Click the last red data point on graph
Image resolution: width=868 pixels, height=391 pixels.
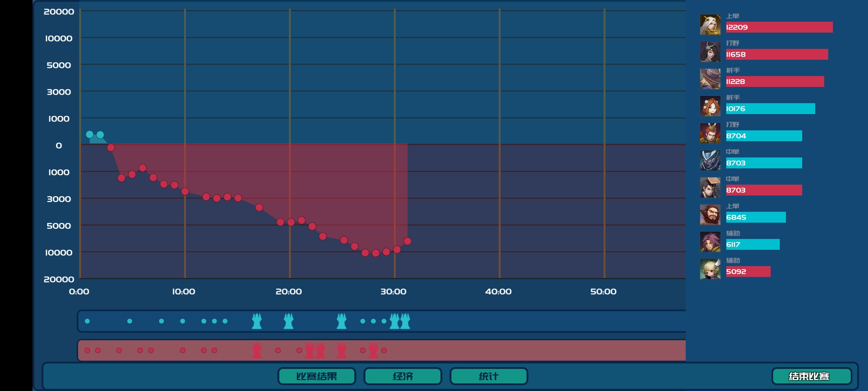point(408,241)
